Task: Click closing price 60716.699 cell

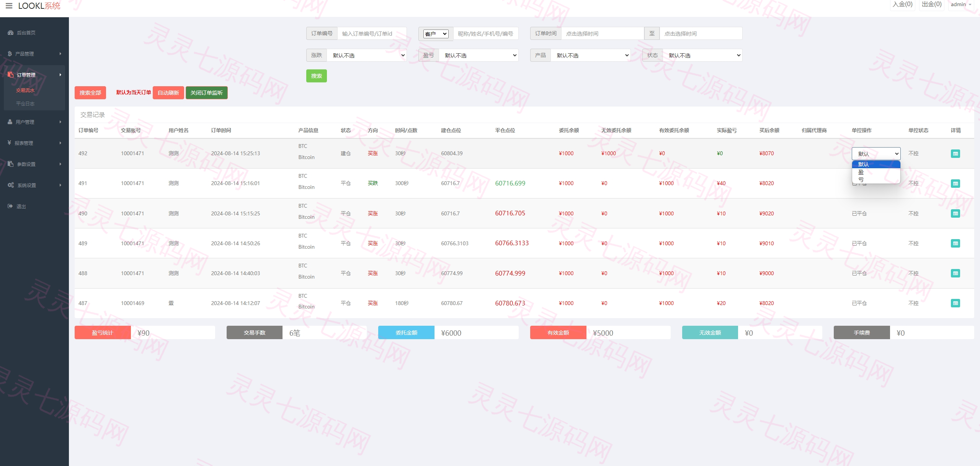Action: (x=510, y=183)
